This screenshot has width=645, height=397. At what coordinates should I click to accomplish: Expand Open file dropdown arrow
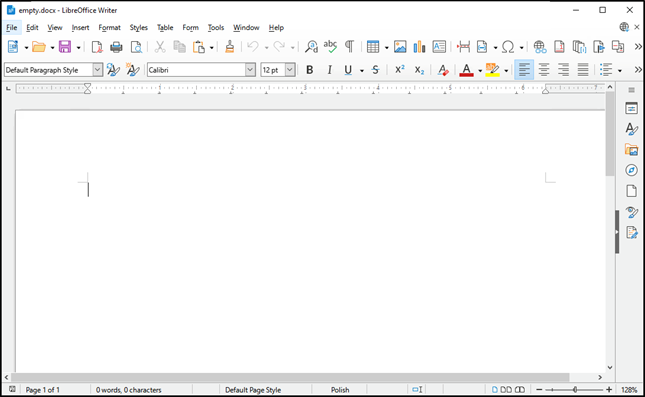(x=52, y=48)
